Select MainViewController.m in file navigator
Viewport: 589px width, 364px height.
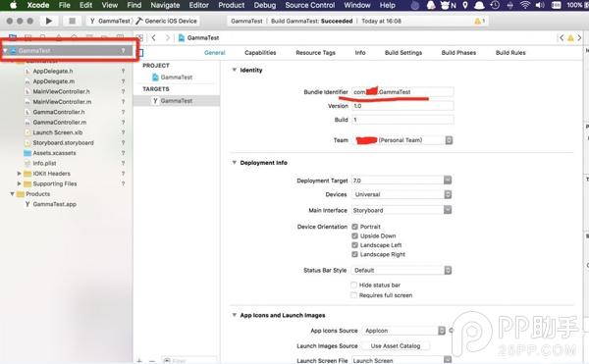pos(62,102)
